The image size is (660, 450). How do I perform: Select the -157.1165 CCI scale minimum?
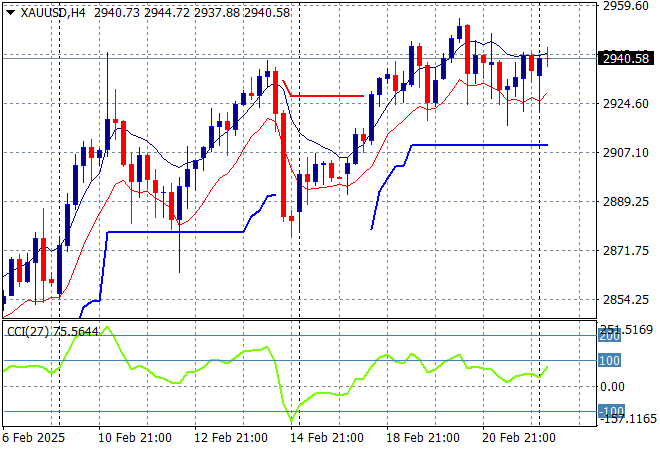(628, 419)
